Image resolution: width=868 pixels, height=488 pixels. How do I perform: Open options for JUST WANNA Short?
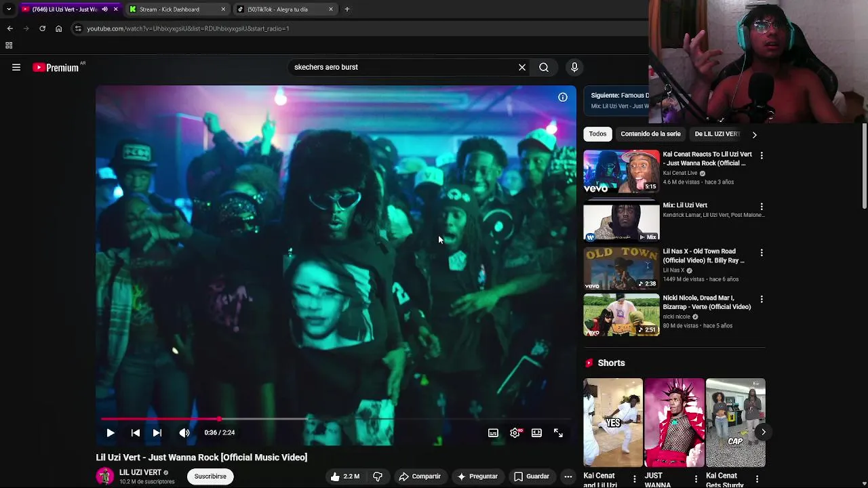(x=696, y=479)
